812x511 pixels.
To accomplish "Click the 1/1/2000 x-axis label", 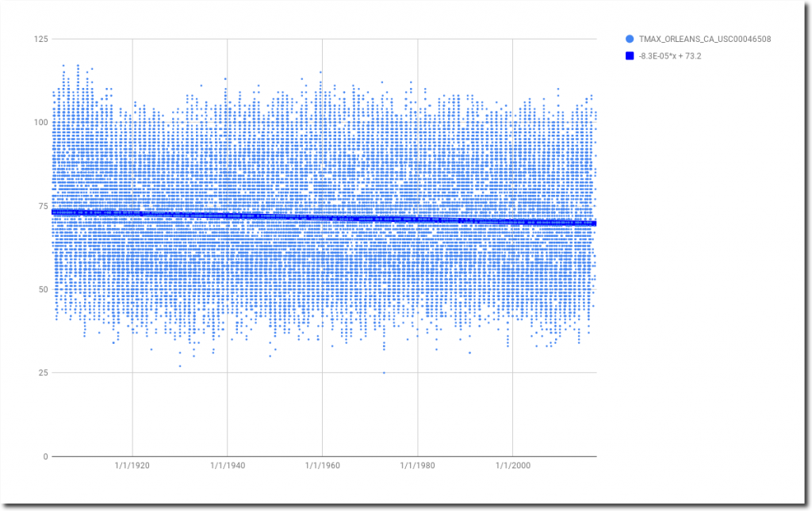I will click(512, 467).
